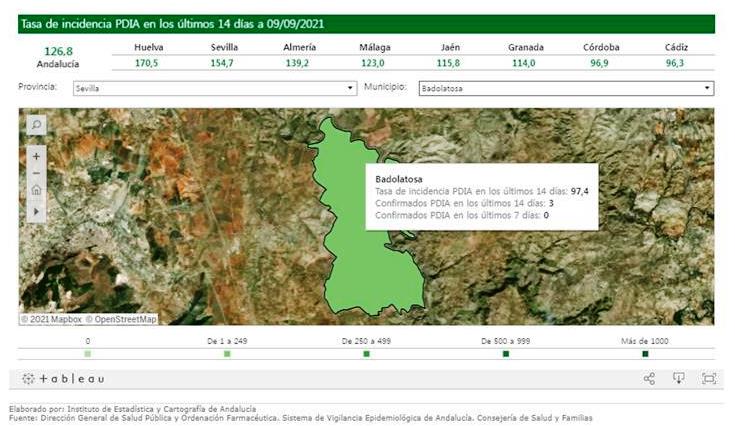This screenshot has width=735, height=426.
Task: Click the map search magnifier icon
Action: [36, 125]
